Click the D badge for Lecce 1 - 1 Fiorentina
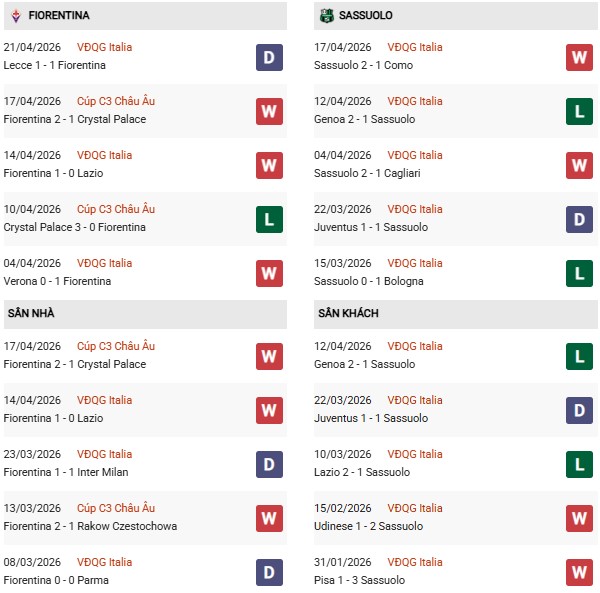Viewport: 600px width, 593px height. tap(269, 57)
